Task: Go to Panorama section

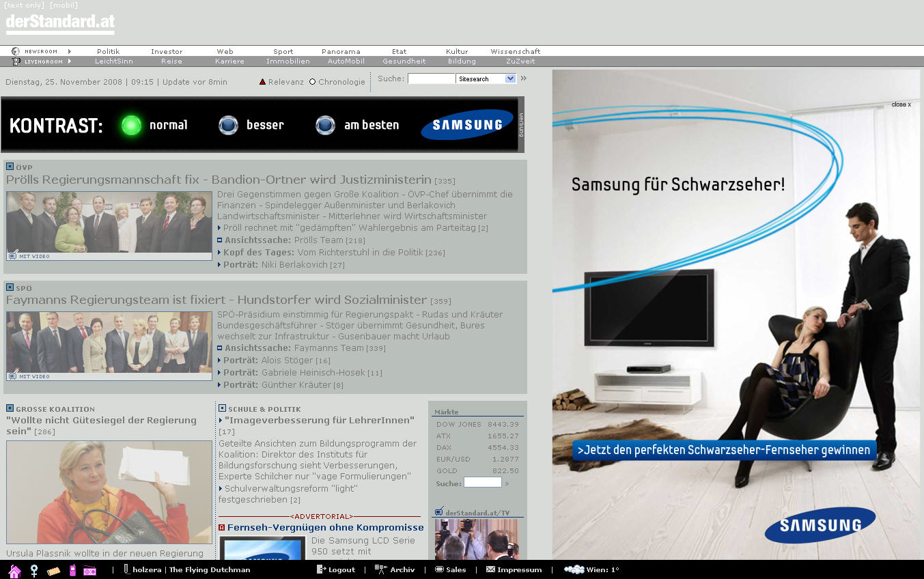Action: [x=341, y=51]
